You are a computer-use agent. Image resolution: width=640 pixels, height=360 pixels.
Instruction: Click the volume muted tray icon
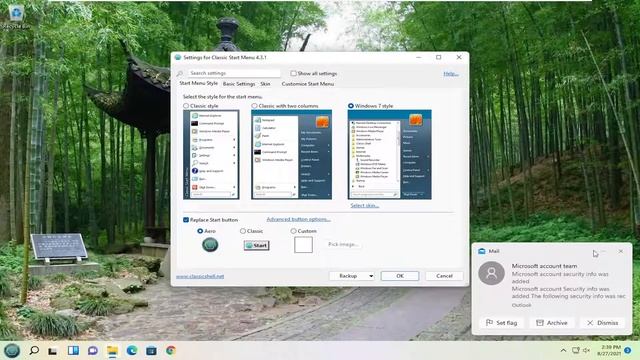[587, 350]
